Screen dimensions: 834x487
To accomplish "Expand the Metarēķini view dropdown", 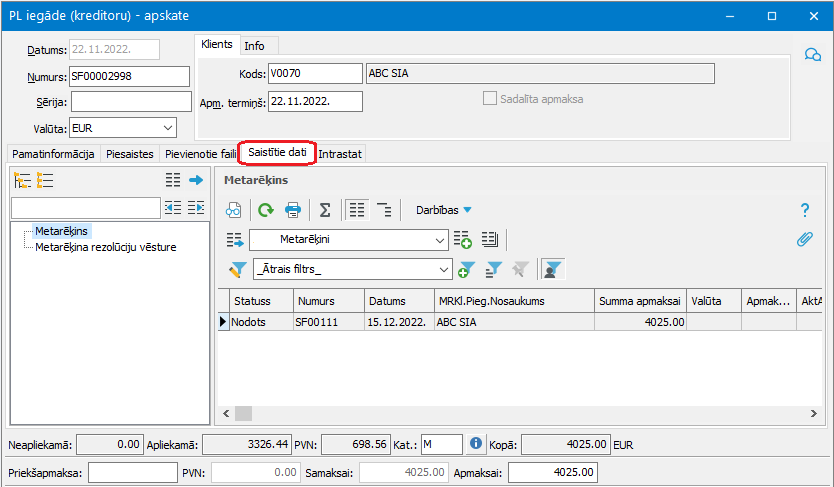I will click(x=440, y=240).
